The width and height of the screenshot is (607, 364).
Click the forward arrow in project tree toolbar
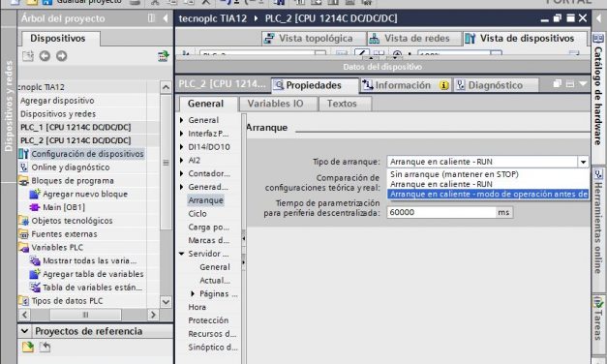coord(62,56)
